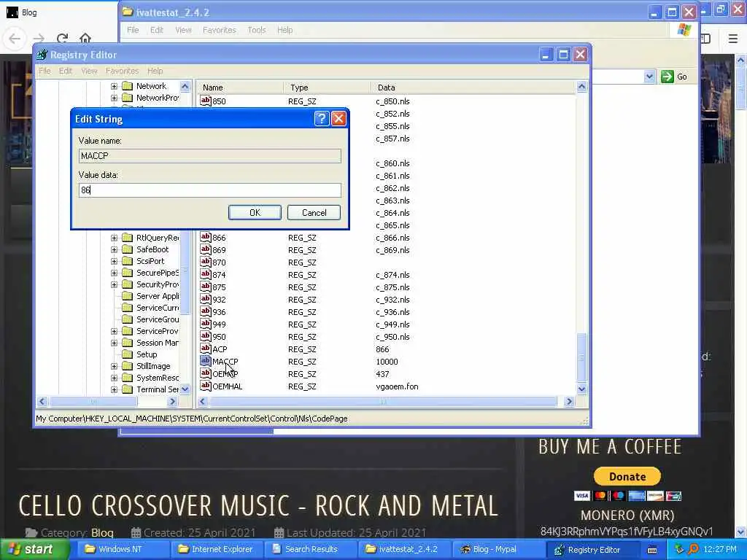Open Edit String help question-mark button
The width and height of the screenshot is (747, 560).
[x=322, y=119]
